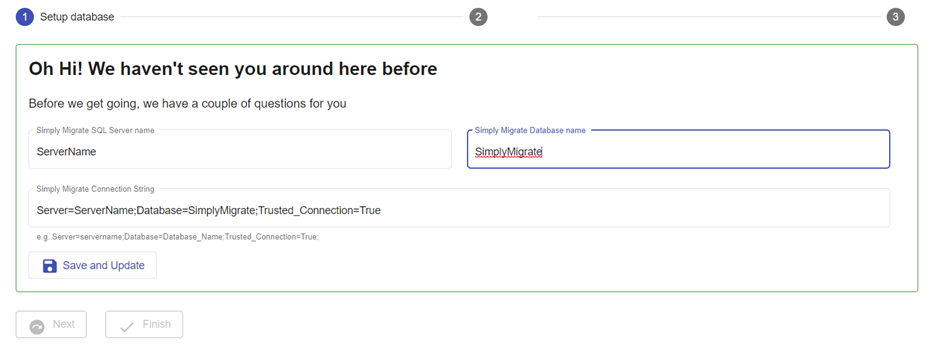The height and width of the screenshot is (361, 940).
Task: Click the example connection string hint text
Action: click(x=177, y=237)
